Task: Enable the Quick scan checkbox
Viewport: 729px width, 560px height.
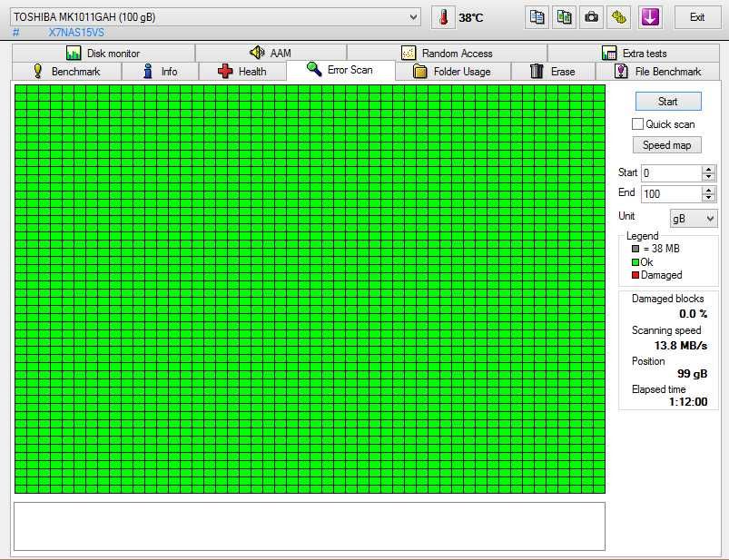Action: [x=637, y=124]
